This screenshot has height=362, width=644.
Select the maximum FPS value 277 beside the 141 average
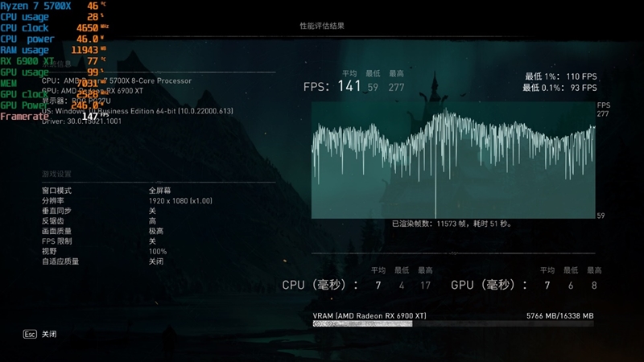(396, 87)
